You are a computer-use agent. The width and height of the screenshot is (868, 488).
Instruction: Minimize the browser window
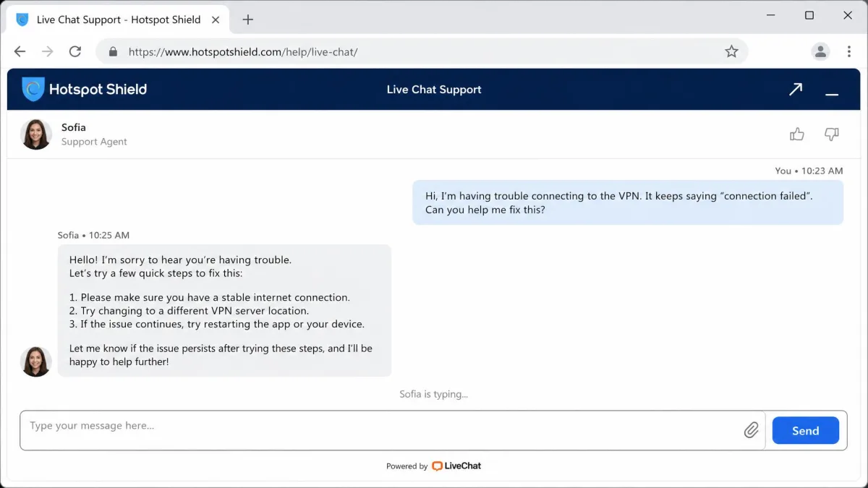click(771, 16)
